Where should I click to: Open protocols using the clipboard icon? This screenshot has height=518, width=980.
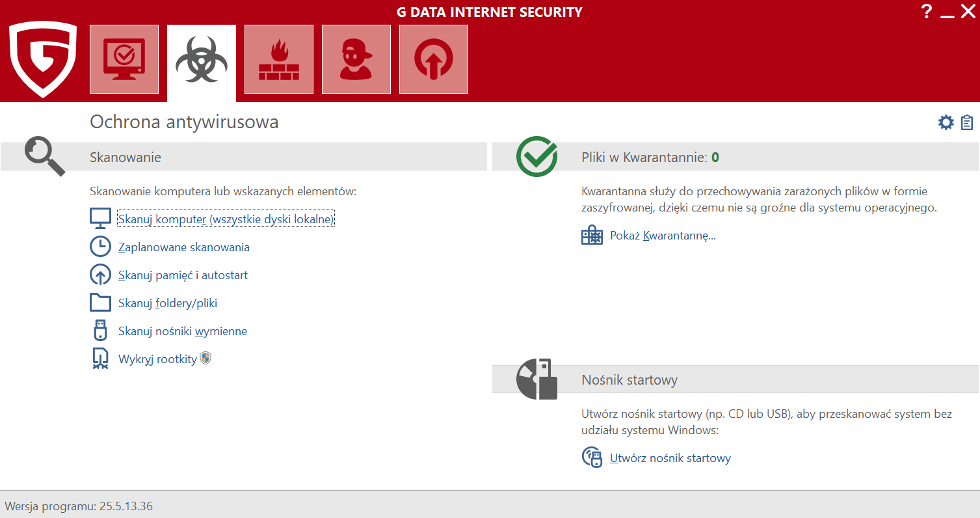pyautogui.click(x=967, y=122)
